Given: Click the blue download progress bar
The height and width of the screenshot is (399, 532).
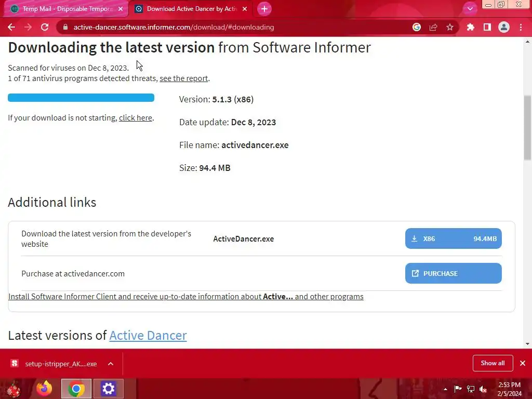Looking at the screenshot, I should [81, 98].
